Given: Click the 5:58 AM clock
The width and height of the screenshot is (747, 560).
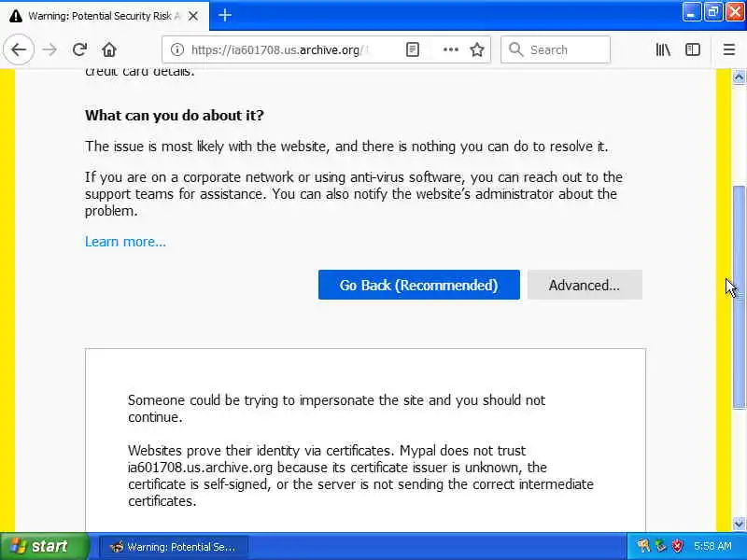Looking at the screenshot, I should click(x=712, y=546).
